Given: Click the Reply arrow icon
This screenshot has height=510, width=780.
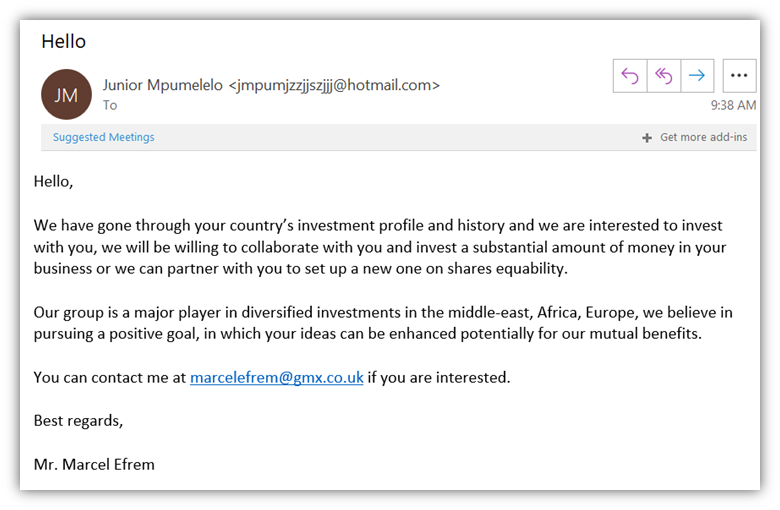Looking at the screenshot, I should (630, 76).
